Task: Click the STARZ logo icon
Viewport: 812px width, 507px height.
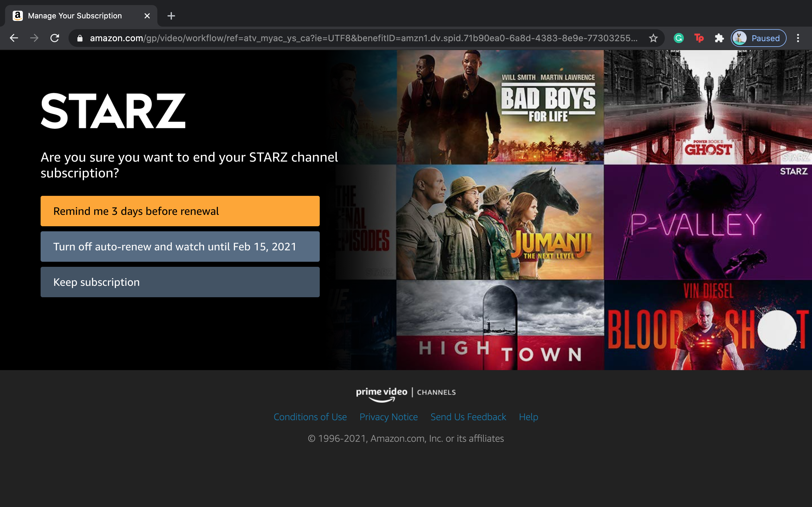Action: pos(114,111)
